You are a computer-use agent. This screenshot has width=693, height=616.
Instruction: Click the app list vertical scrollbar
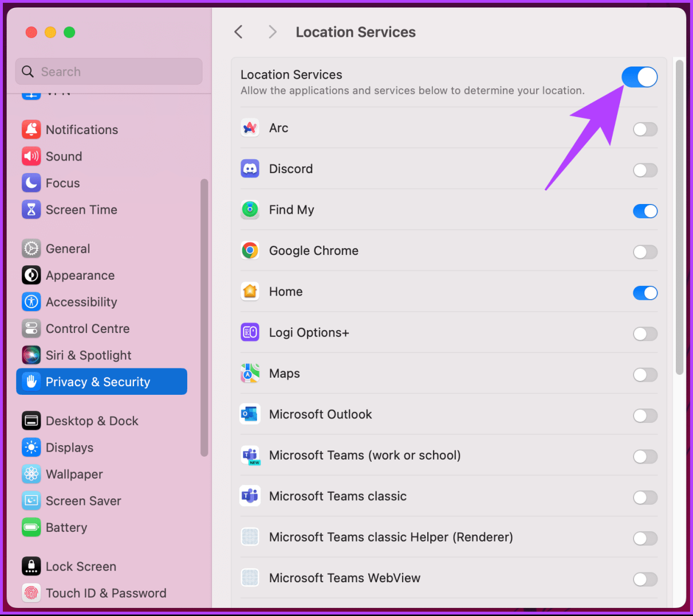click(x=680, y=218)
